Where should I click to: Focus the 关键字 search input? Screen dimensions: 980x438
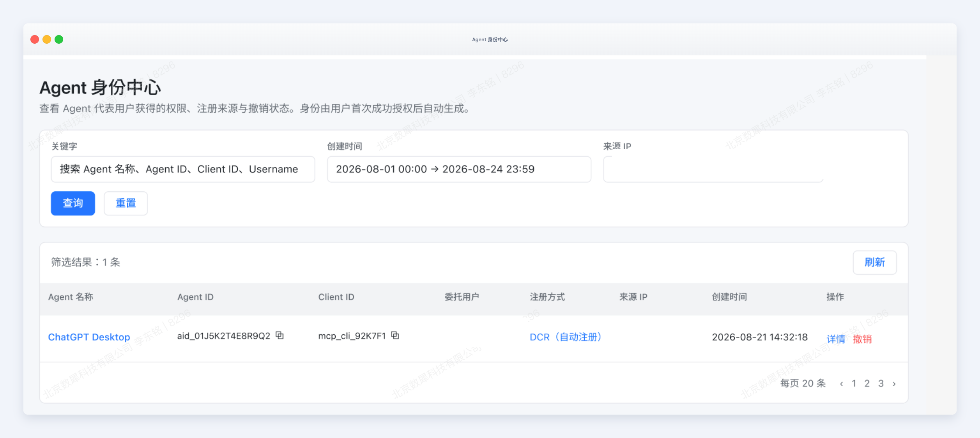coord(183,169)
